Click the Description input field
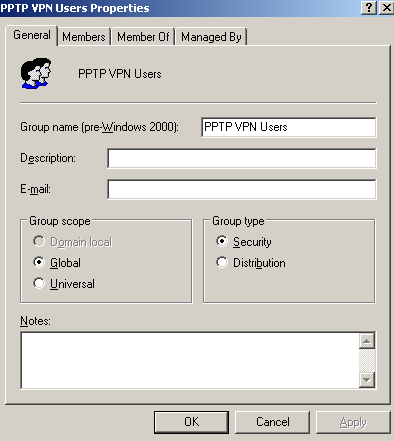The width and height of the screenshot is (394, 441). [242, 158]
